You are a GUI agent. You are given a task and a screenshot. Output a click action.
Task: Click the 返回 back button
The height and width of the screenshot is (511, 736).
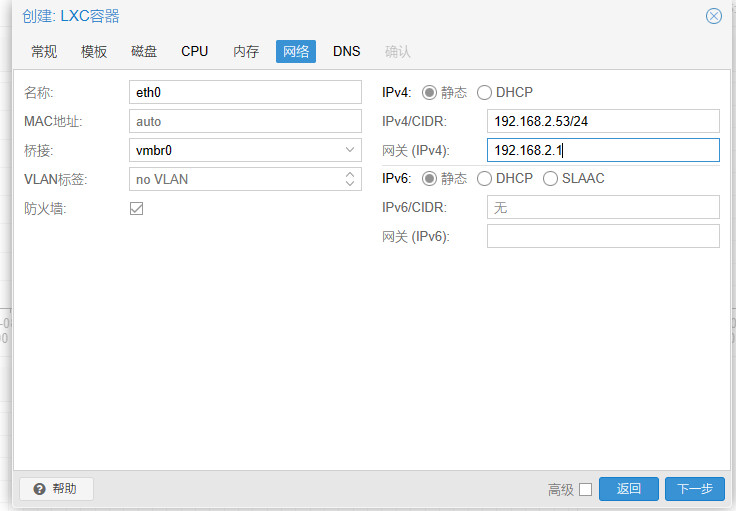[x=629, y=489]
